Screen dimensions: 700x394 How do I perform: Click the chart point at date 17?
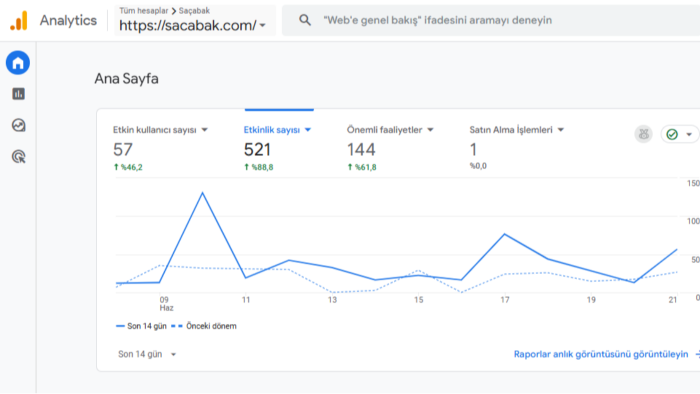coord(504,234)
